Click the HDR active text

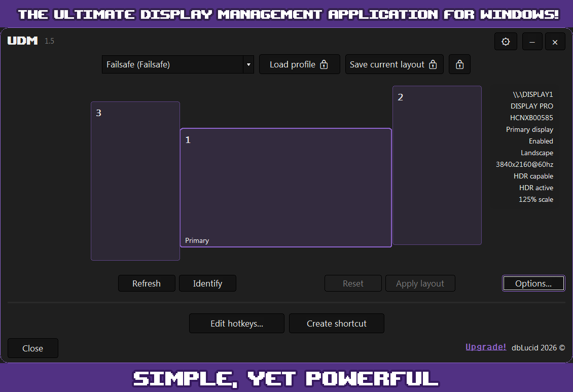pos(536,188)
